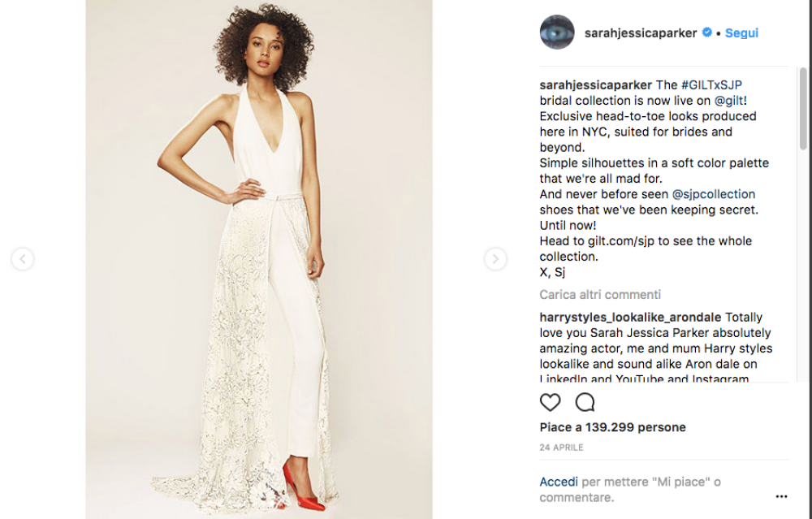Open comments via the speech bubble icon
This screenshot has height=519, width=812.
pos(585,403)
